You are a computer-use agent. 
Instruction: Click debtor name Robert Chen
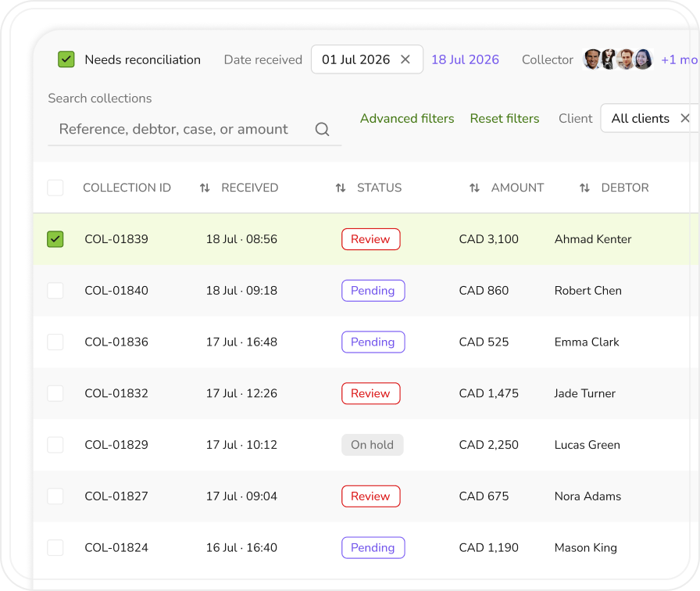(x=588, y=290)
